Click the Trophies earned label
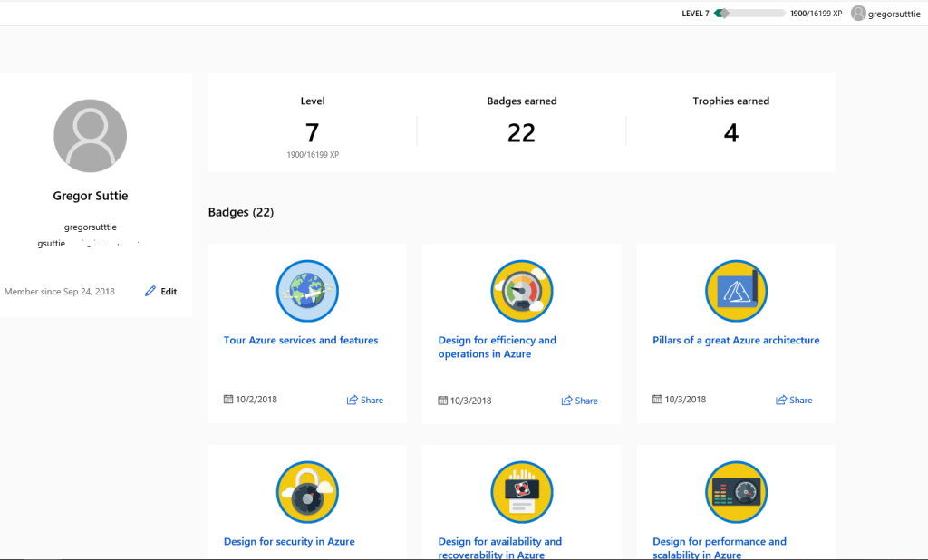Viewport: 928px width, 560px height. [x=731, y=101]
